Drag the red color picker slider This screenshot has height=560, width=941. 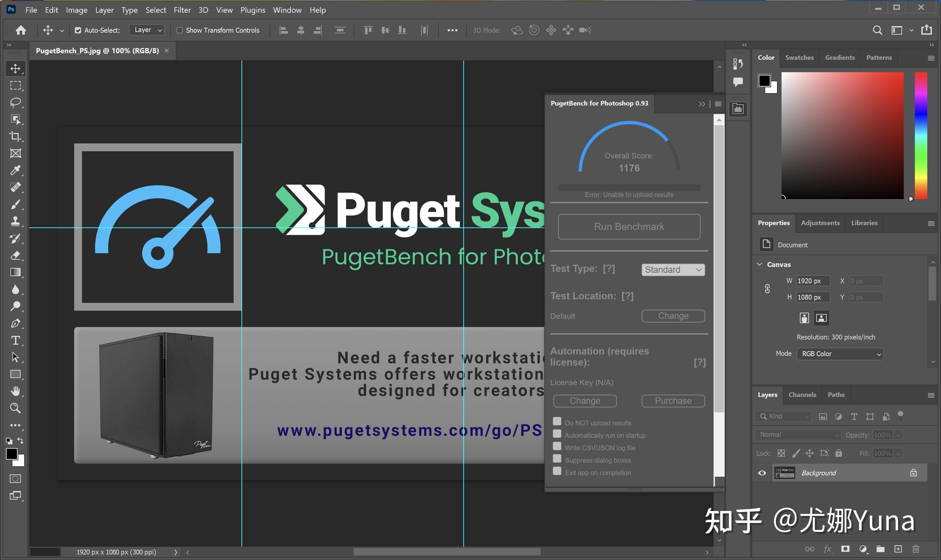point(912,197)
